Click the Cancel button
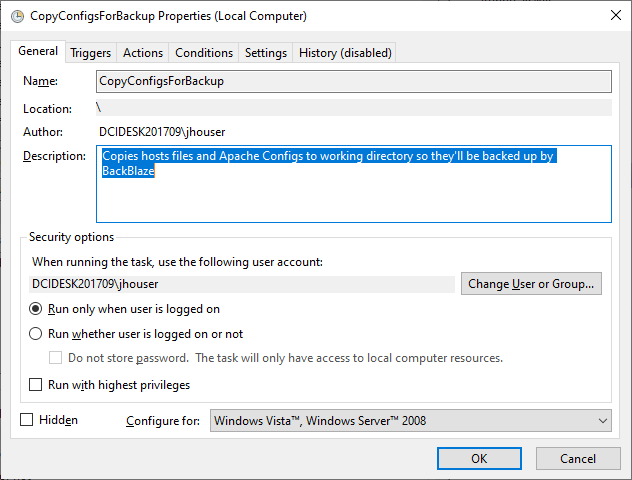This screenshot has width=632, height=480. click(x=578, y=458)
